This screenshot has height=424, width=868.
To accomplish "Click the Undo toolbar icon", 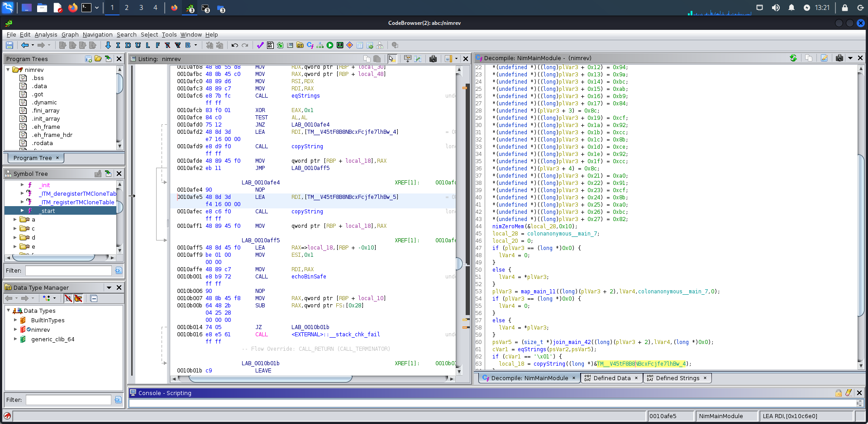I will pyautogui.click(x=234, y=45).
